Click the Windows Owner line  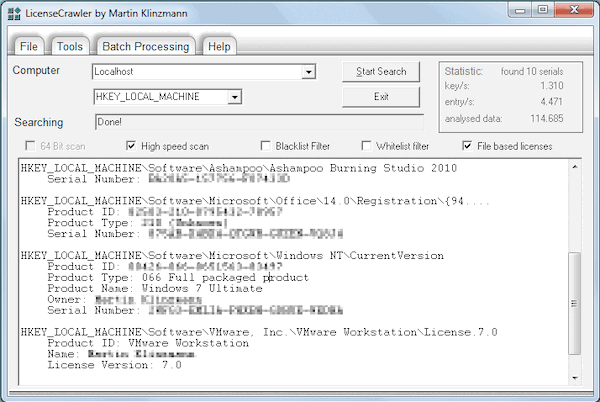pos(124,299)
